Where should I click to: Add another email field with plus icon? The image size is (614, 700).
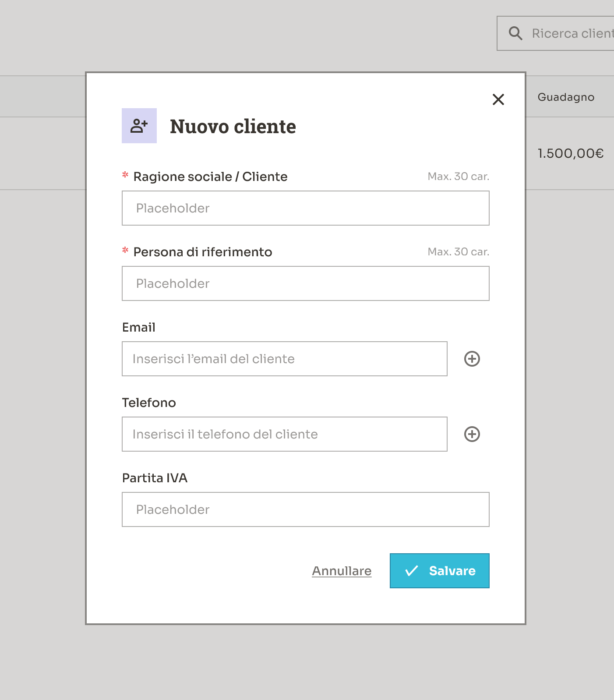click(x=472, y=359)
